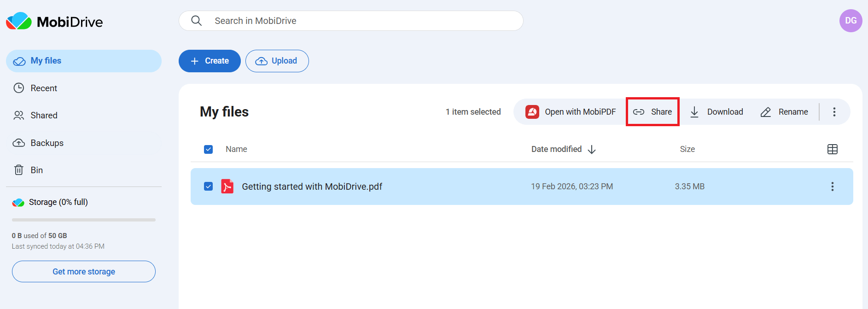Click the 0 B used of 50 GB text

(x=40, y=236)
